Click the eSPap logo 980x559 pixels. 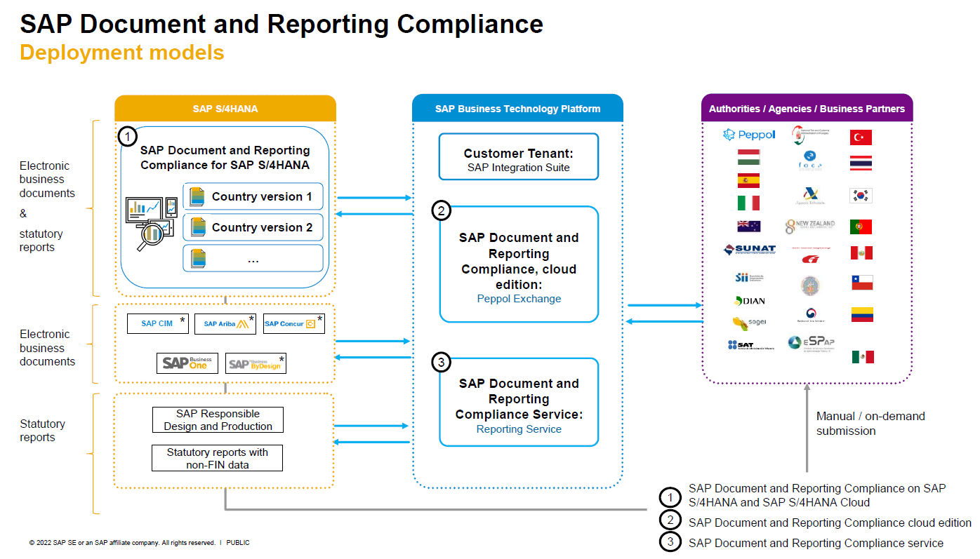pyautogui.click(x=809, y=344)
